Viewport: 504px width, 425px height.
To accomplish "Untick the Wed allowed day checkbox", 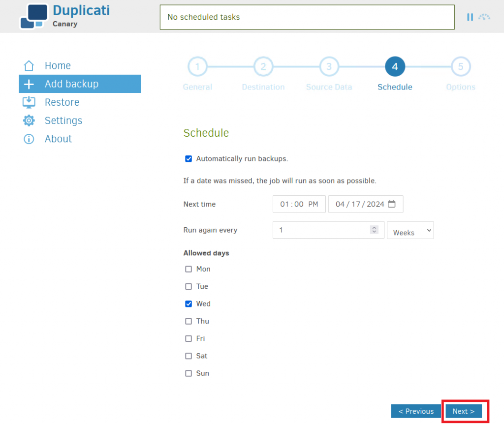I will pyautogui.click(x=189, y=304).
